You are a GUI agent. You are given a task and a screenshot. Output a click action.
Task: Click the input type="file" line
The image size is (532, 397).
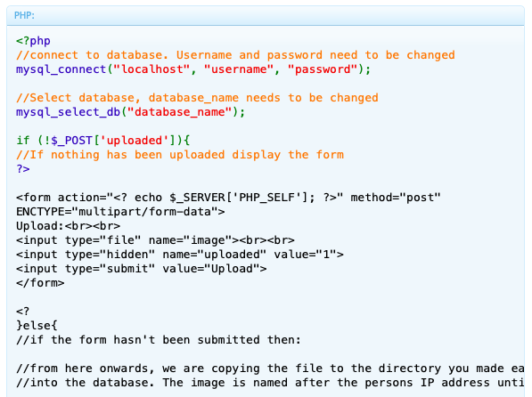click(155, 240)
